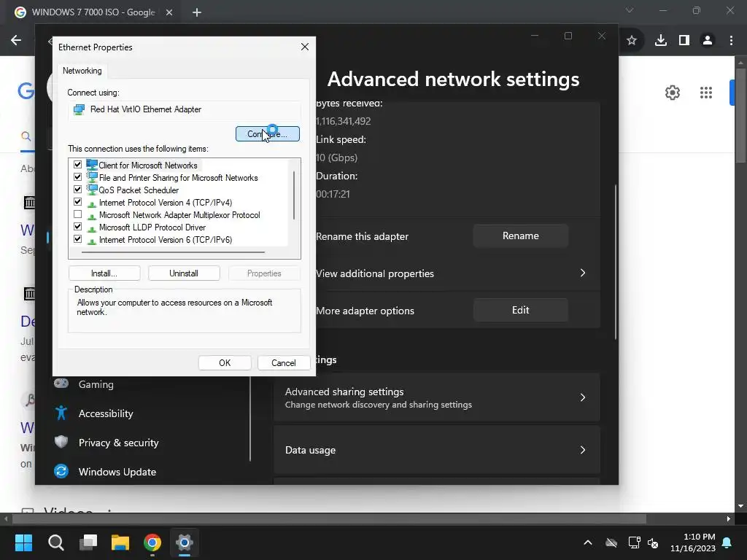
Task: Show hidden tray icons chevron
Action: click(x=588, y=542)
